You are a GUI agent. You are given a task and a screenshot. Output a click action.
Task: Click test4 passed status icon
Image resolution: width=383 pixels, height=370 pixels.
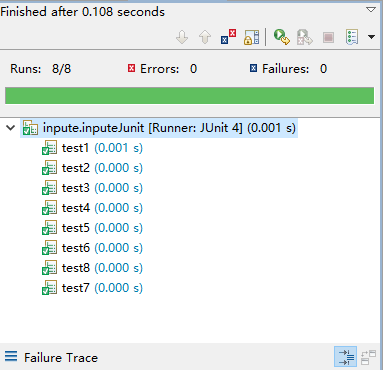click(49, 208)
